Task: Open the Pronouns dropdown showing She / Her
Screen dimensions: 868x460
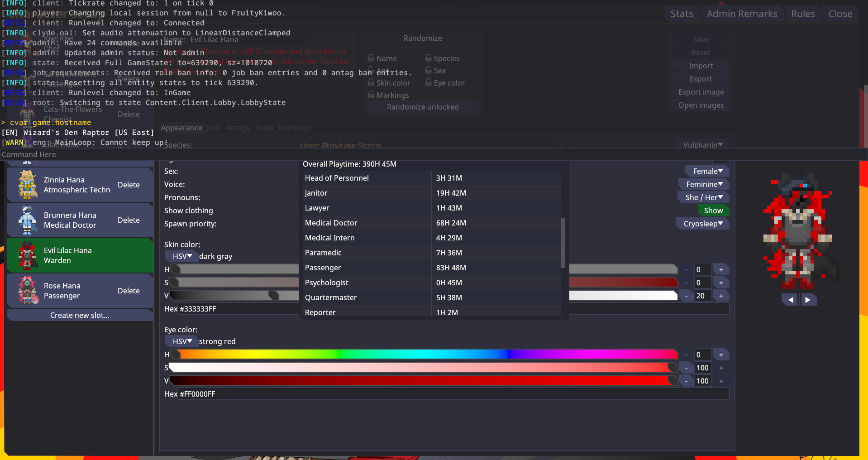Action: tap(703, 197)
